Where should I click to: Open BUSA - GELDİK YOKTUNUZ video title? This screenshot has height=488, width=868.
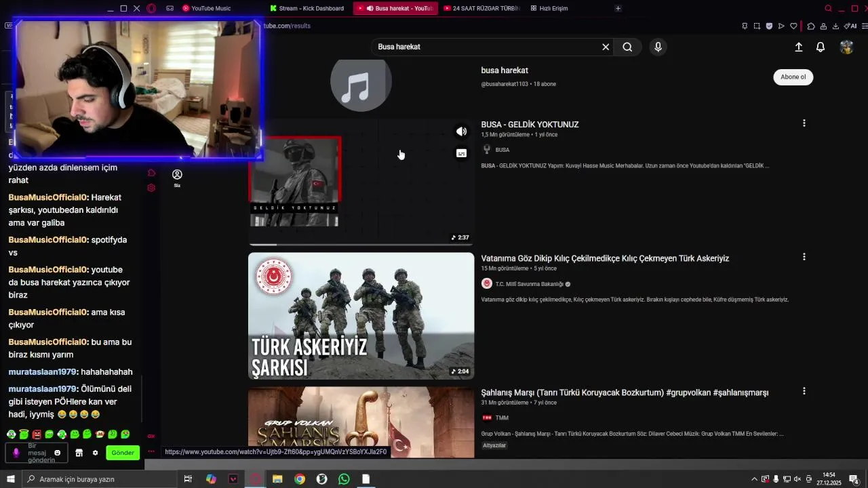(x=530, y=125)
